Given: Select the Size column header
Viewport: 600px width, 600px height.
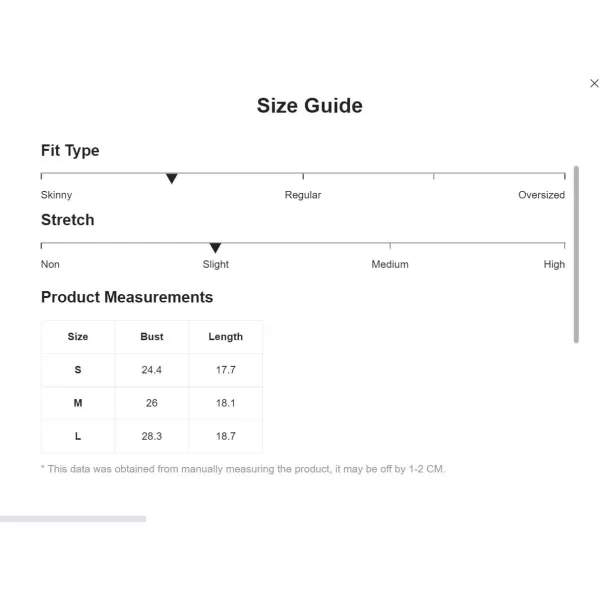Looking at the screenshot, I should (78, 337).
